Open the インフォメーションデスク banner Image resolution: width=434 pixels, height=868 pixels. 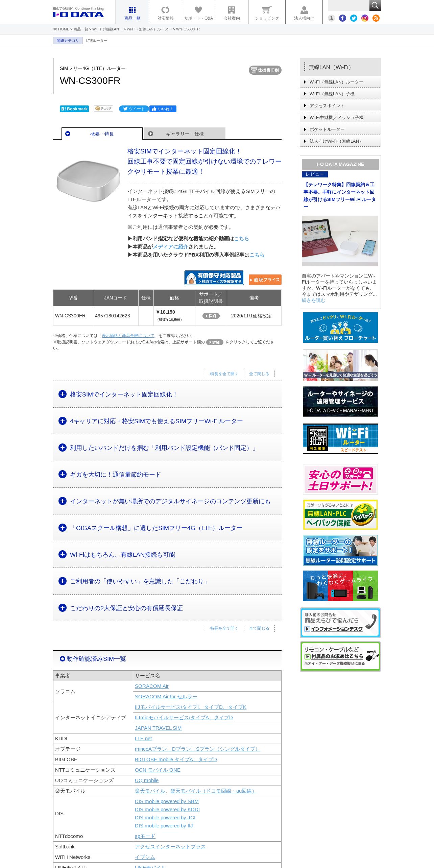(340, 623)
